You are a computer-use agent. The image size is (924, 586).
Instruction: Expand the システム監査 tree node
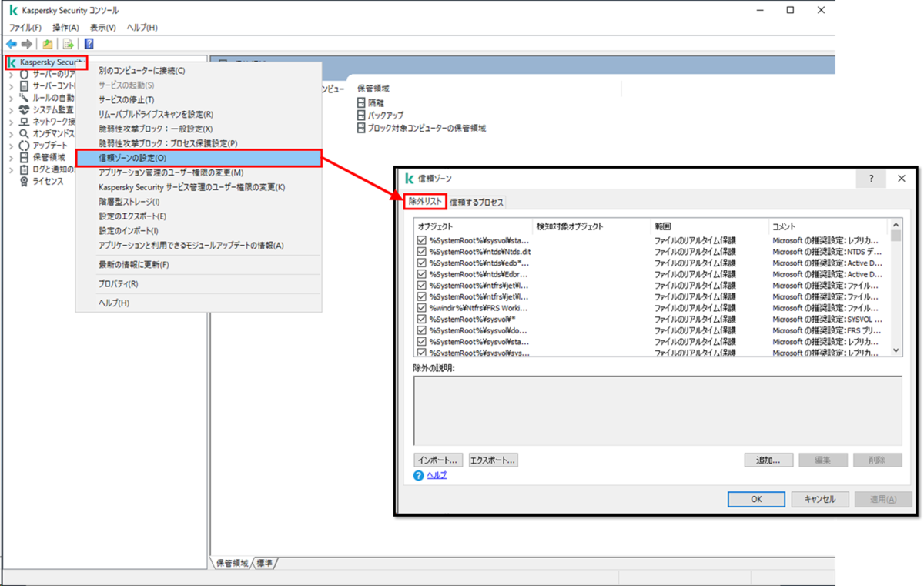[11, 110]
